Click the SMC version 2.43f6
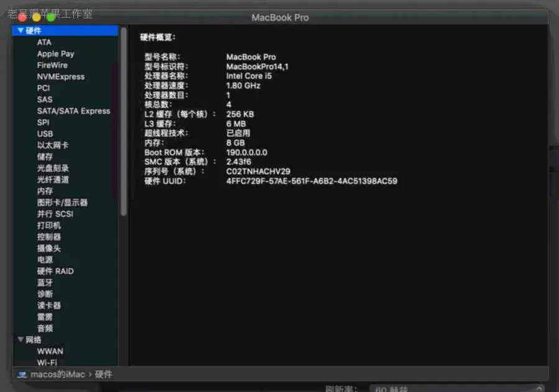Viewport: 559px width, 392px height. point(239,162)
